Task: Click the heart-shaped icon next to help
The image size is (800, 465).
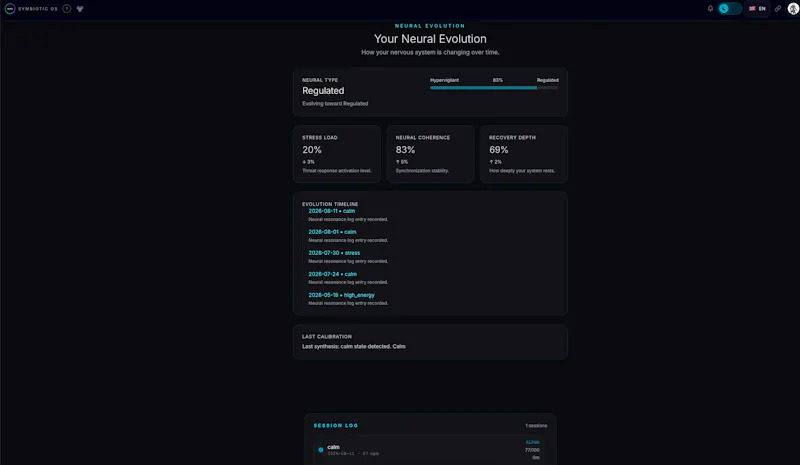Action: 80,9
